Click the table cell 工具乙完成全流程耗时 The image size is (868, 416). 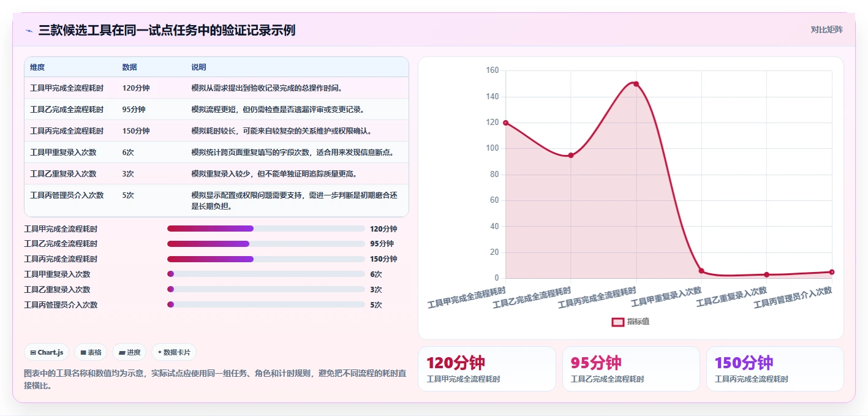pyautogui.click(x=67, y=110)
